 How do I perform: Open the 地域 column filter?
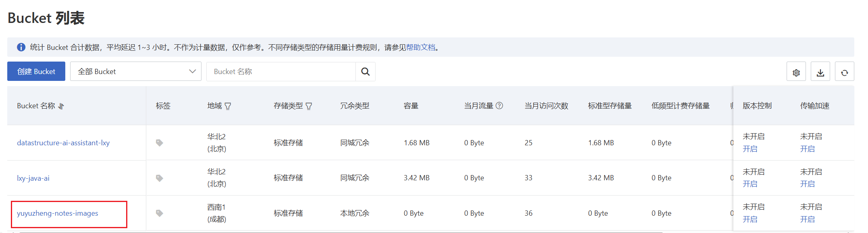pos(228,106)
